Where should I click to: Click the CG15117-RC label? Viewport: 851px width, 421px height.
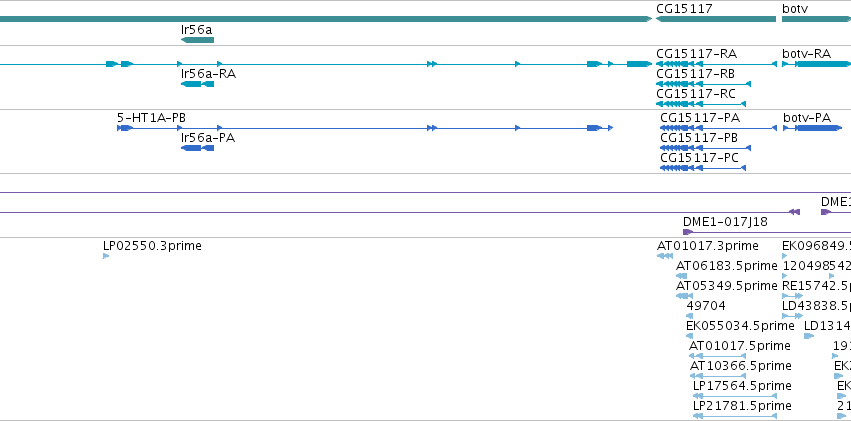point(696,94)
